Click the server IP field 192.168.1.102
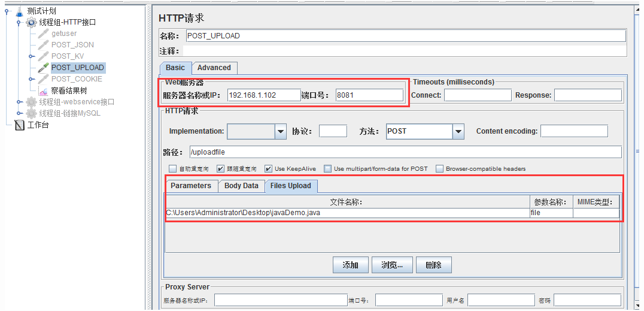This screenshot has width=644, height=311. pos(264,95)
